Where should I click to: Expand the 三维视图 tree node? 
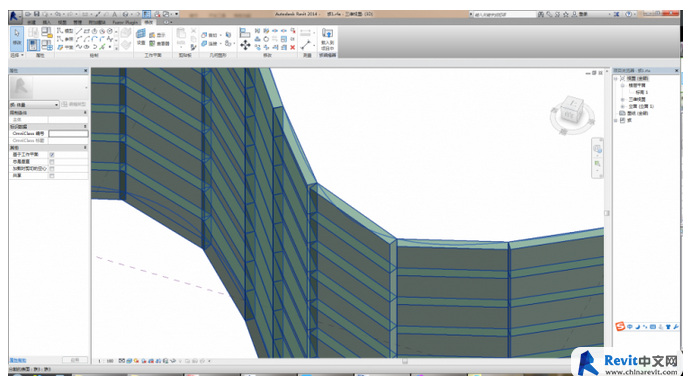coord(623,100)
